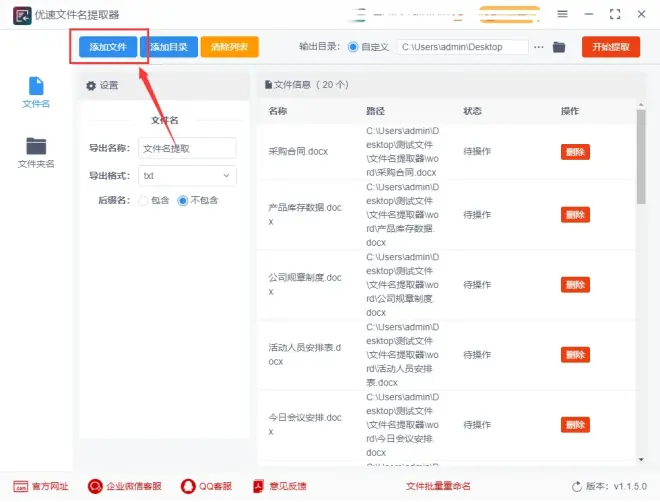Click 添加目录 button
Image resolution: width=660 pixels, height=502 pixels.
tap(168, 47)
